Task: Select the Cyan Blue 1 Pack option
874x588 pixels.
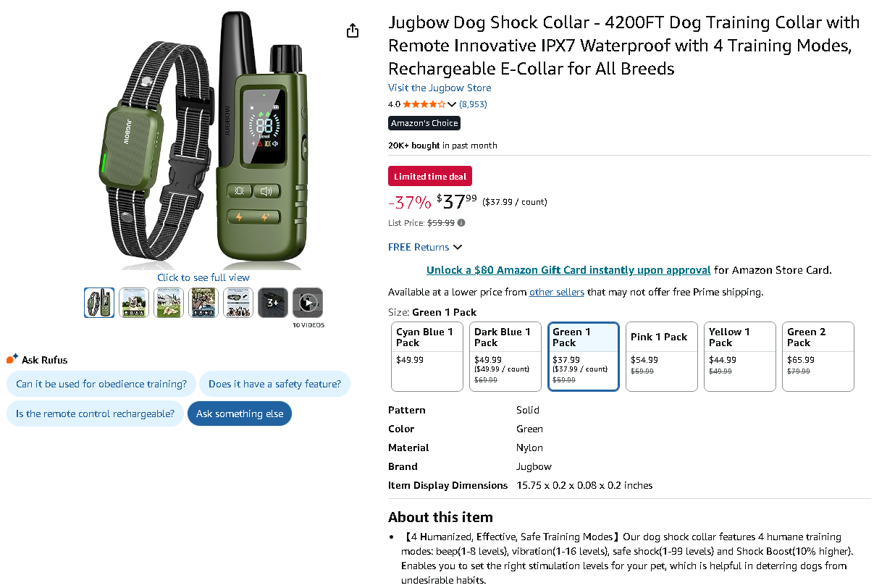Action: (x=427, y=356)
